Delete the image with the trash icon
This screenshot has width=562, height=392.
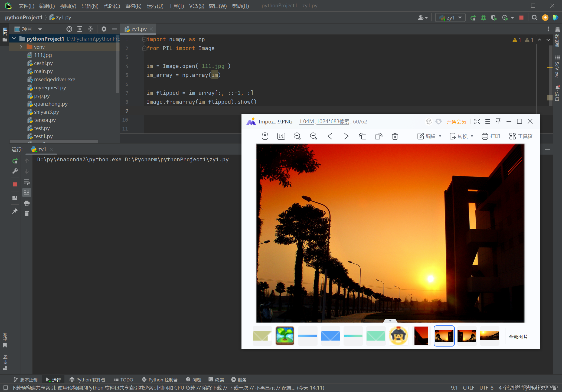395,136
